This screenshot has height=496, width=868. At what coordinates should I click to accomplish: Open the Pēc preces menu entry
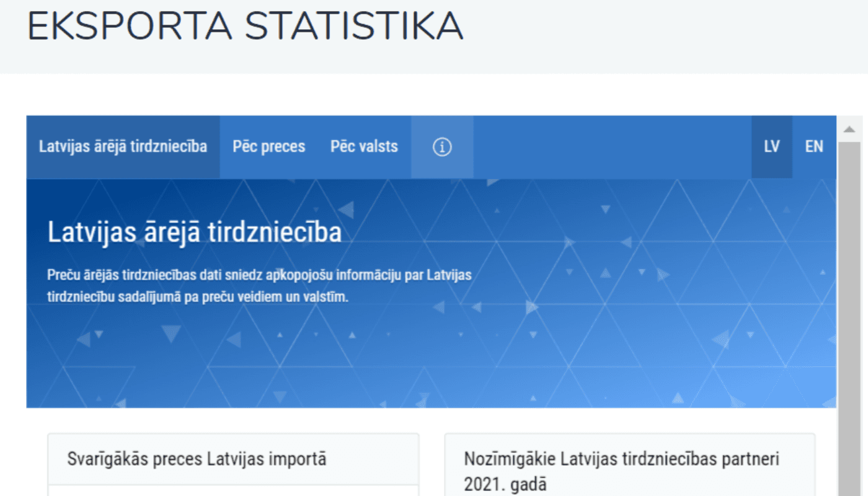click(269, 146)
